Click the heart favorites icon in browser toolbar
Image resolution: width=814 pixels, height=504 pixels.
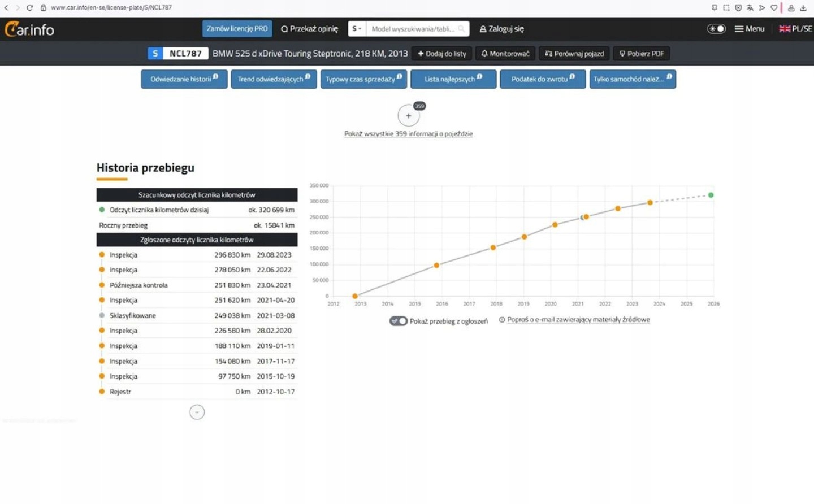pyautogui.click(x=774, y=8)
